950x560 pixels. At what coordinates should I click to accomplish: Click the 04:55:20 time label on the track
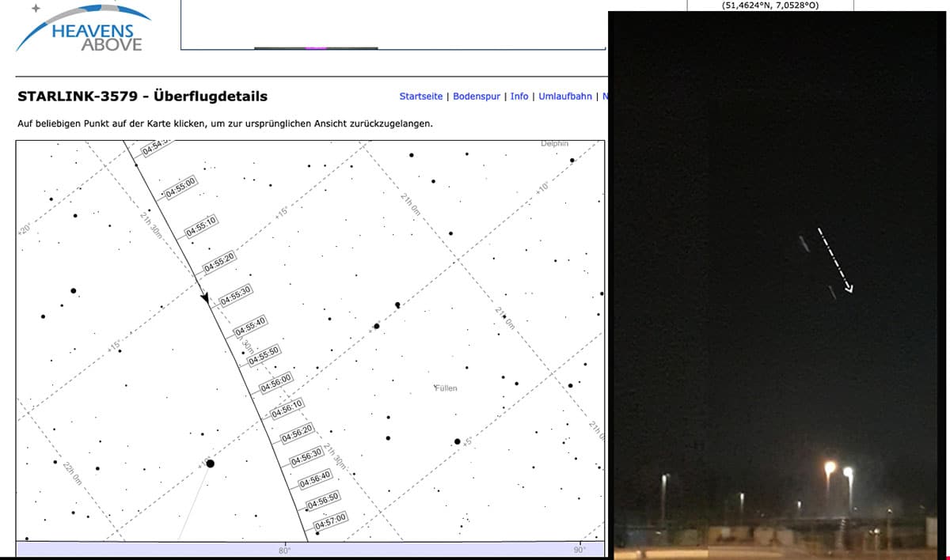click(219, 263)
